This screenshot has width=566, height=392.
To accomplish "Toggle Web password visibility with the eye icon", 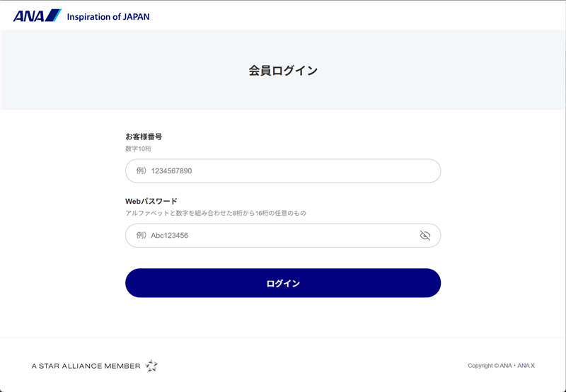I will pyautogui.click(x=425, y=236).
